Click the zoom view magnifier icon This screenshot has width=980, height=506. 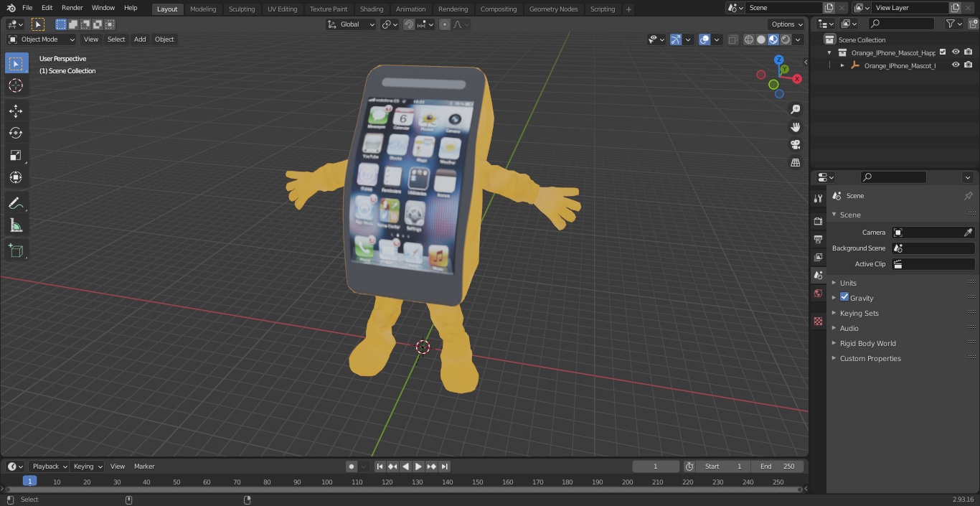click(x=795, y=109)
